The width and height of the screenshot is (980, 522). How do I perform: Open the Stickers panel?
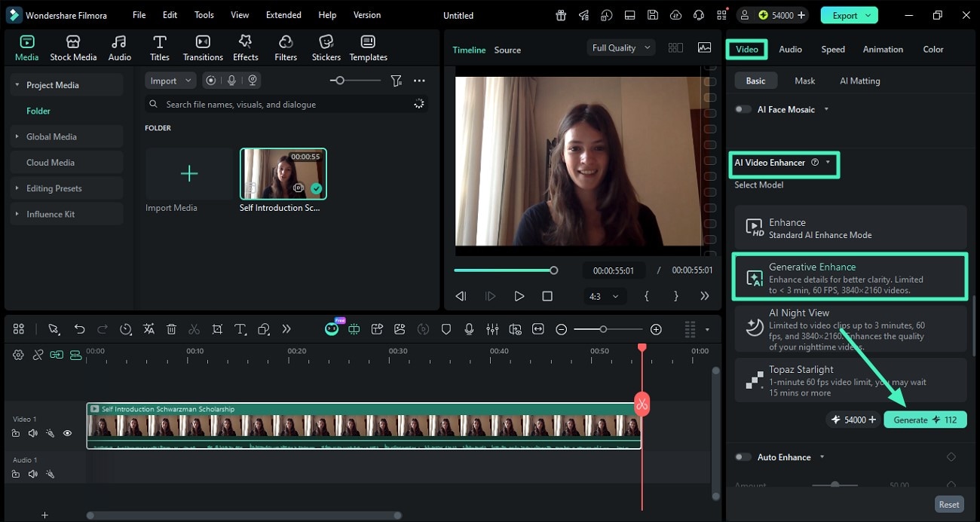[326, 48]
